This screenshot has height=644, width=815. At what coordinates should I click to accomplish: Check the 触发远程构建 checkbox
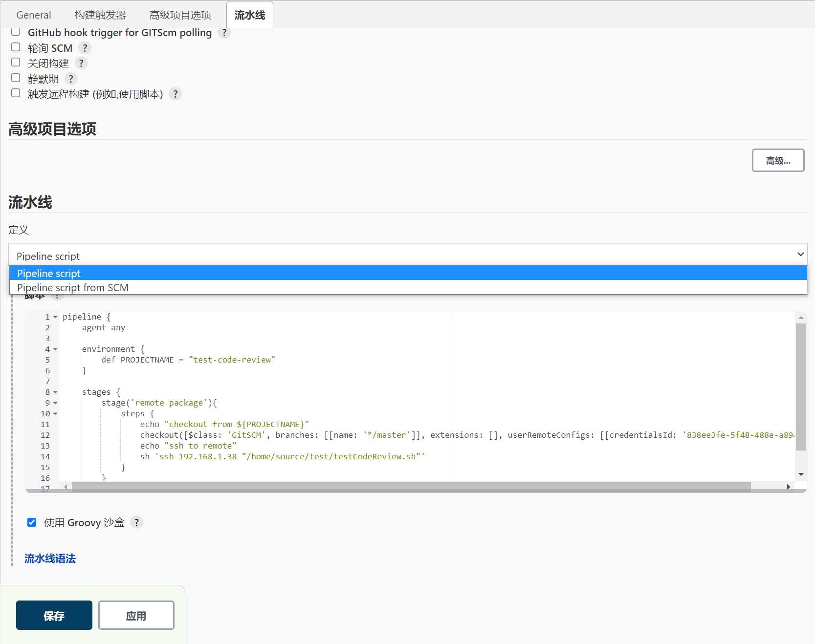point(16,93)
